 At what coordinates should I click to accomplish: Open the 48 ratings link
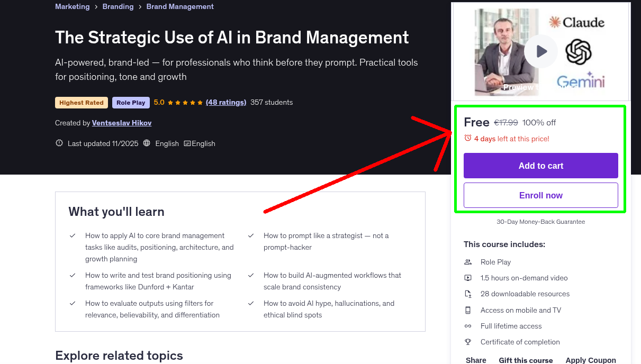[x=226, y=102]
